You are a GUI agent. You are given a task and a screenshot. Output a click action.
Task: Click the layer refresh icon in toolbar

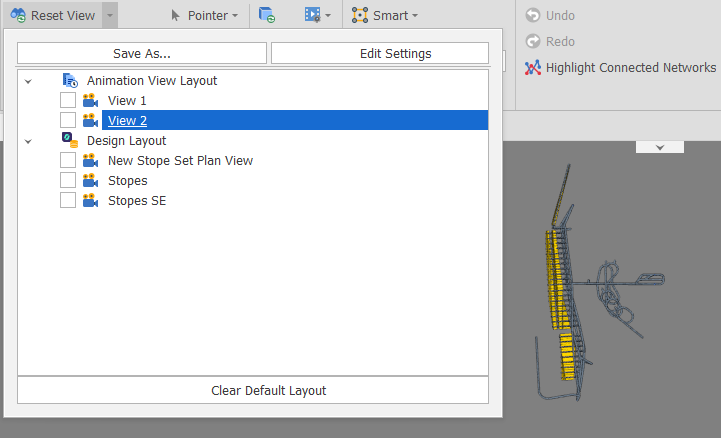pyautogui.click(x=267, y=15)
